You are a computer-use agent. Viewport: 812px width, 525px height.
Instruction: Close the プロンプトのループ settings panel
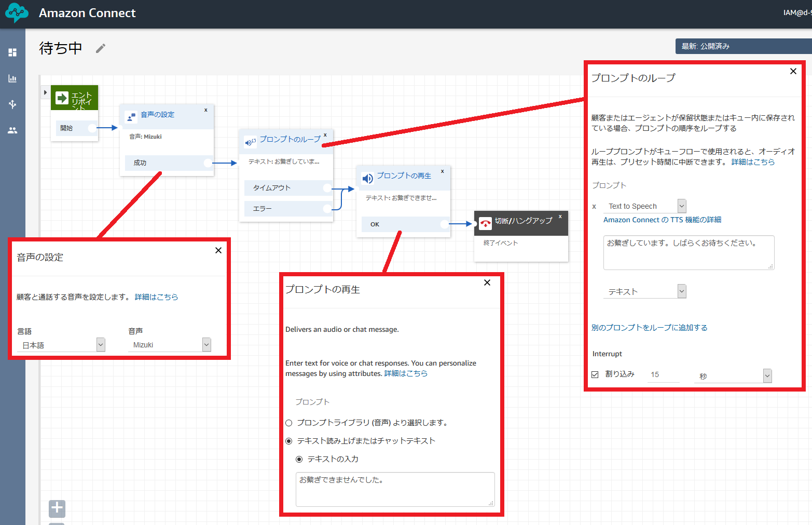(x=793, y=71)
